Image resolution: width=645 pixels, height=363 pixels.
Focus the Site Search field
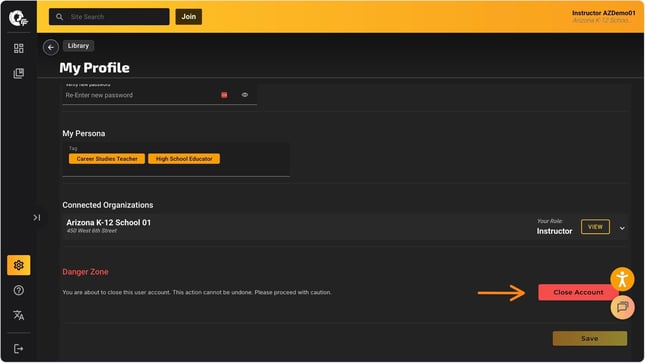point(109,17)
